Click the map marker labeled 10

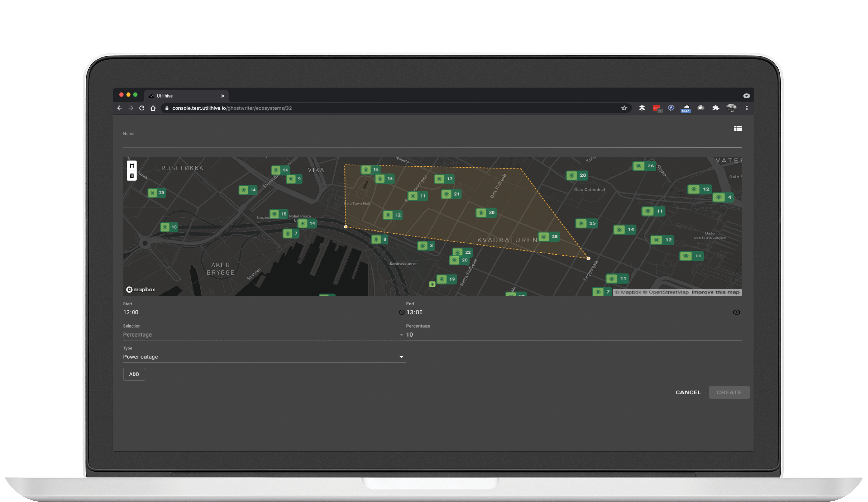click(x=169, y=227)
